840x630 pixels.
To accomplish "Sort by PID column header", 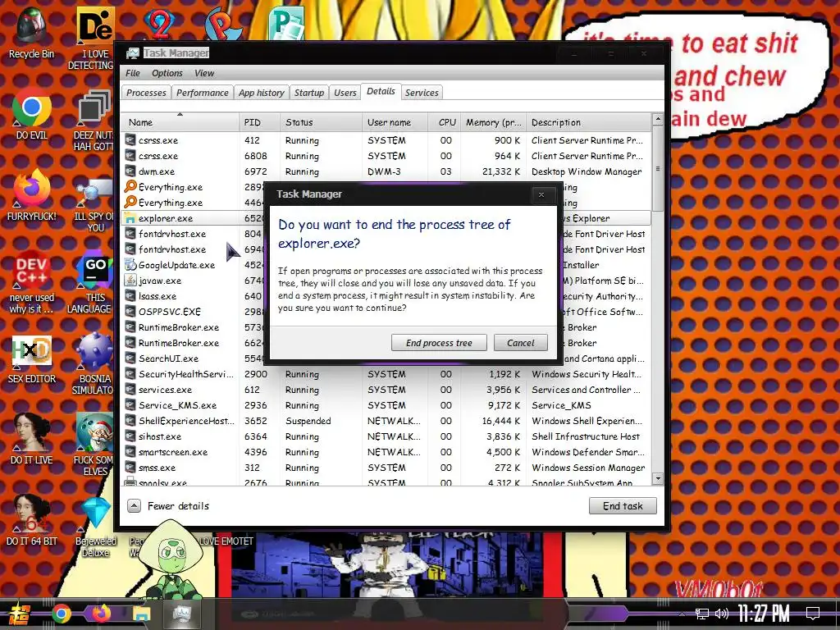I will click(259, 122).
